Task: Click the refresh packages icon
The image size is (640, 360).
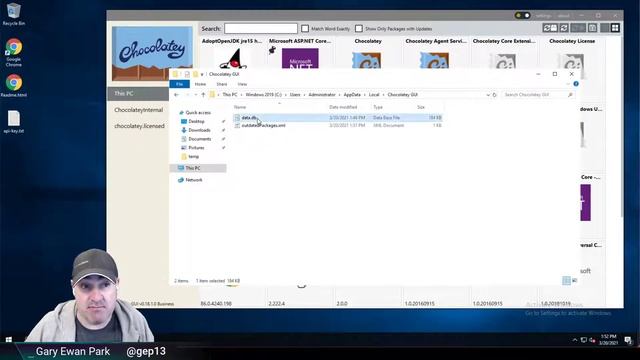Action: point(564,28)
